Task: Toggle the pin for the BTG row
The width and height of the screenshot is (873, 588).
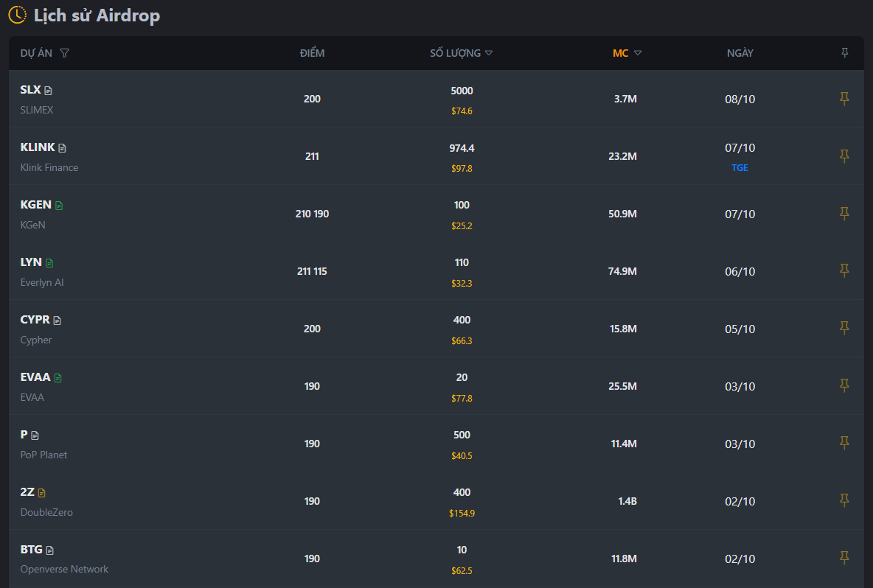Action: (844, 557)
